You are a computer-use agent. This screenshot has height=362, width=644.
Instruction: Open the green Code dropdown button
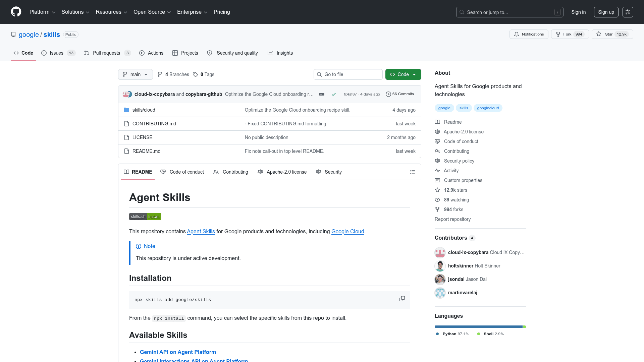403,74
